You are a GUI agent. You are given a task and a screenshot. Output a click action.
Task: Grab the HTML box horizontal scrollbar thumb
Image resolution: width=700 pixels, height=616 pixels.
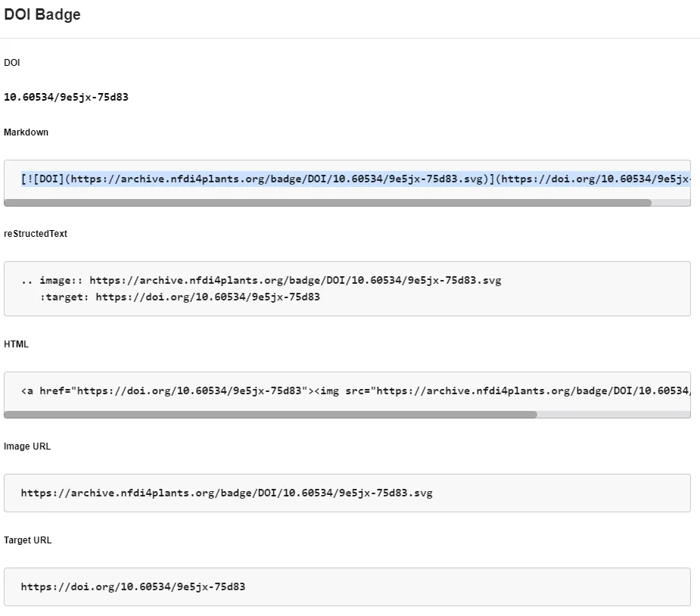270,415
